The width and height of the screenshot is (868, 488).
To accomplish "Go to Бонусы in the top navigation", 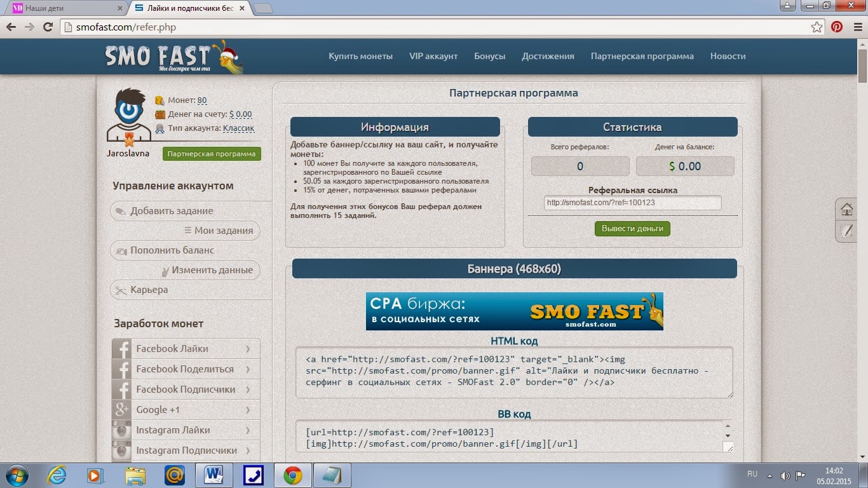I will pyautogui.click(x=490, y=56).
